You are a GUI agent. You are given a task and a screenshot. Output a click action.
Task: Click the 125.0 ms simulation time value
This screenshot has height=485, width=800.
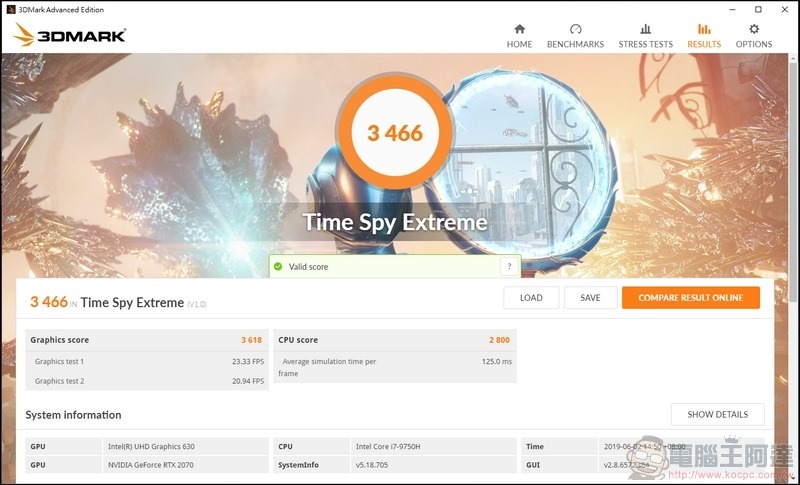click(x=496, y=362)
